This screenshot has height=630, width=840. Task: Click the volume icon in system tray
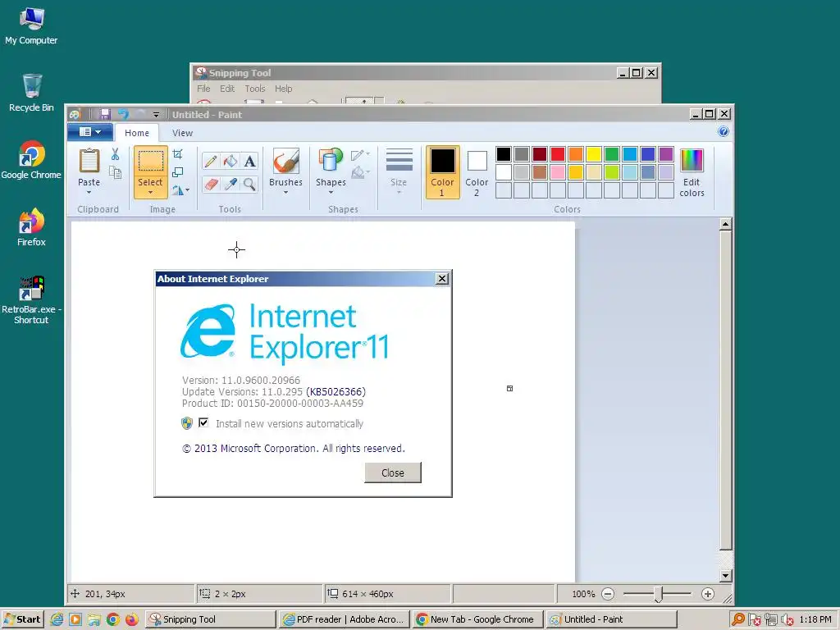[787, 619]
